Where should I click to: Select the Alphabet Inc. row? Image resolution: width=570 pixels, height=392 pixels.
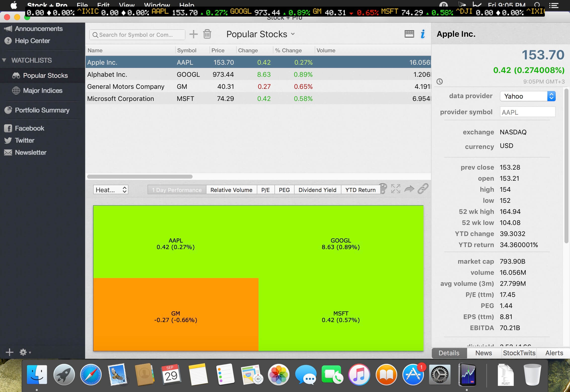258,74
